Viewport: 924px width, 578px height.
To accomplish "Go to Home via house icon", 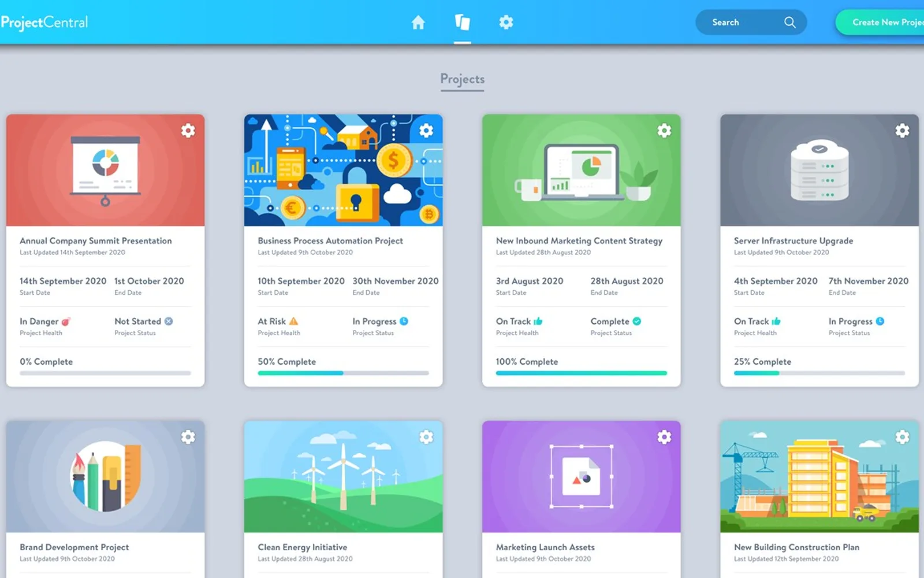I will [x=418, y=23].
